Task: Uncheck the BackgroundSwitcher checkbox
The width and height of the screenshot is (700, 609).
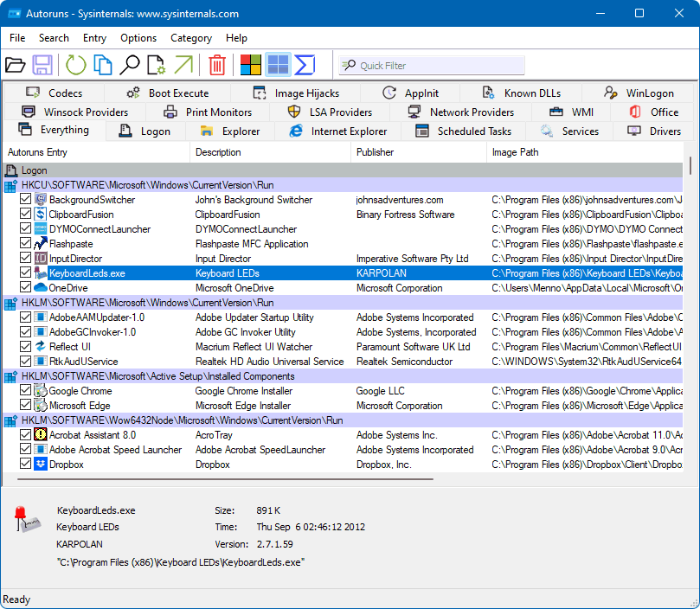Action: tap(25, 199)
